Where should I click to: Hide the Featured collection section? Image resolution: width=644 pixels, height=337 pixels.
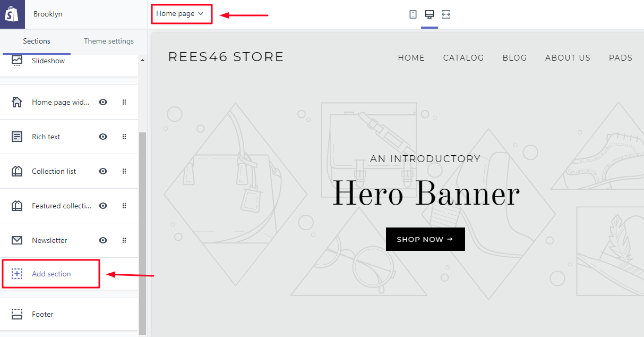103,206
